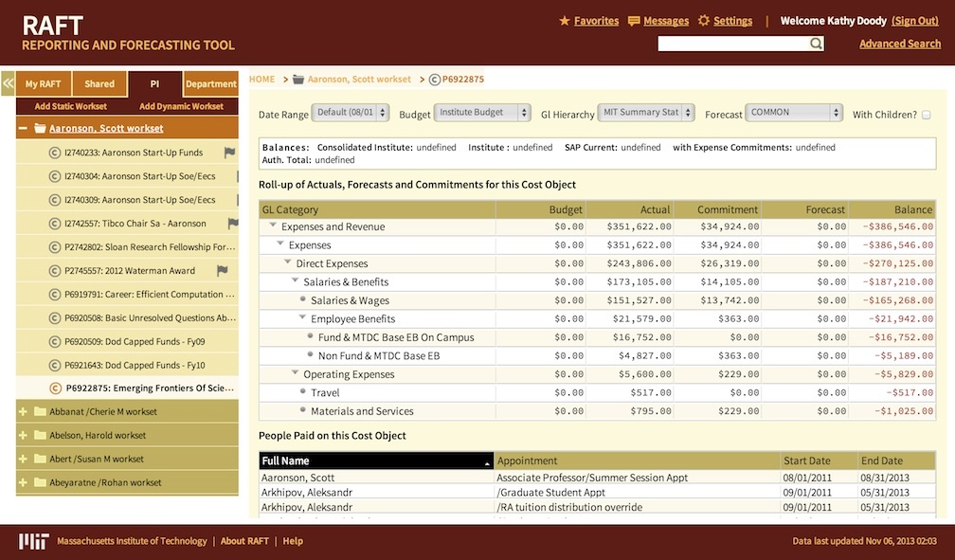Open the Help footer link
955x560 pixels.
pos(293,541)
